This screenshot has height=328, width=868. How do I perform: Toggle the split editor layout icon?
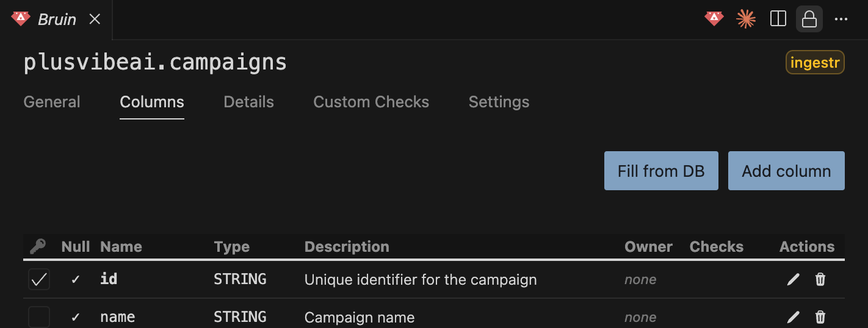[778, 20]
